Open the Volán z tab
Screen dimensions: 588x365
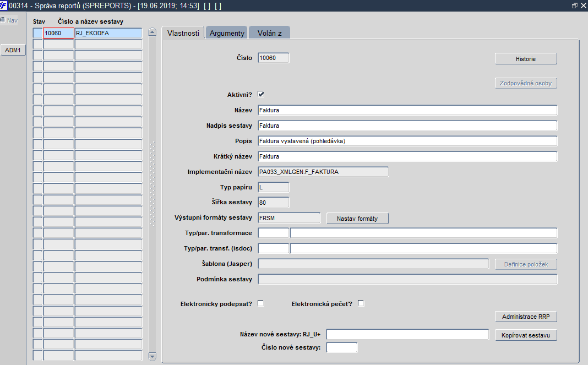269,33
